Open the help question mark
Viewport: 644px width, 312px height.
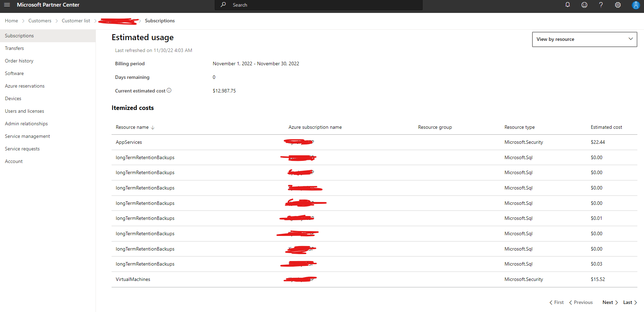(x=601, y=5)
